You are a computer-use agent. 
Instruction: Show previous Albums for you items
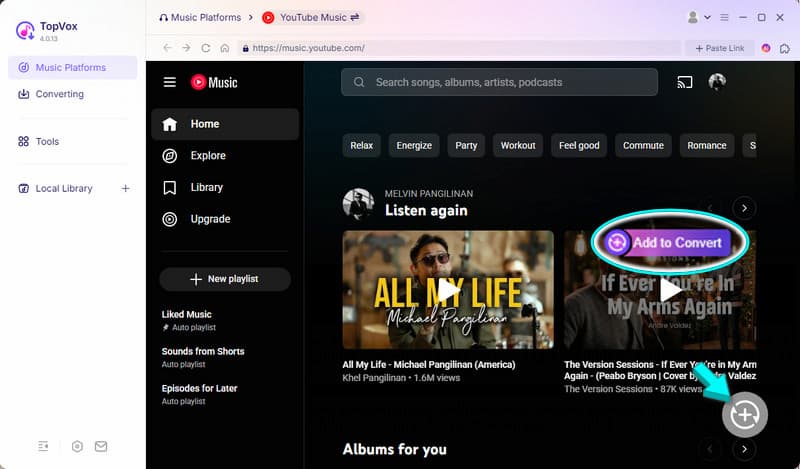710,449
